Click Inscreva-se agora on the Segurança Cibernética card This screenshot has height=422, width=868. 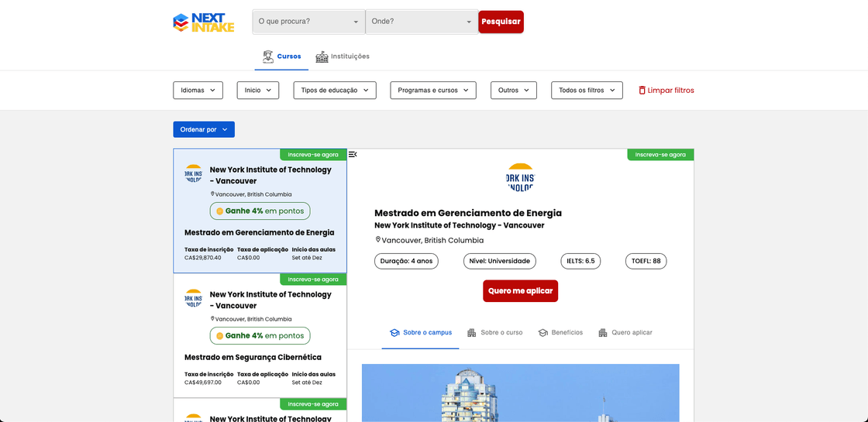[x=313, y=280]
